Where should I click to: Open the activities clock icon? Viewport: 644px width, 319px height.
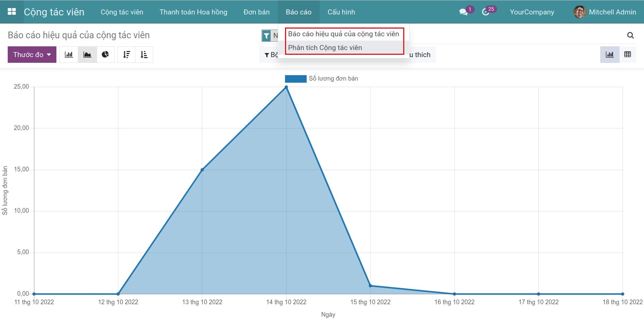point(486,12)
